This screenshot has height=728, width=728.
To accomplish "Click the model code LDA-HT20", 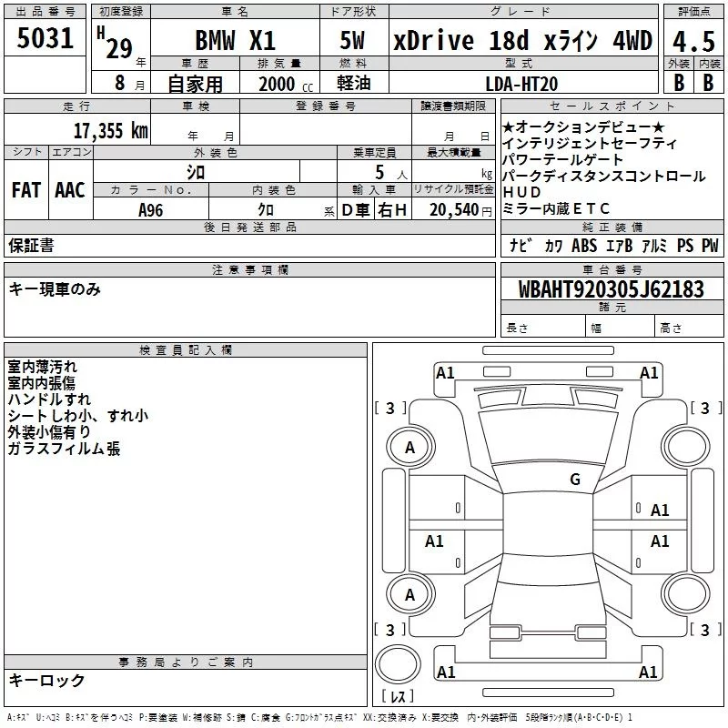I will click(521, 83).
